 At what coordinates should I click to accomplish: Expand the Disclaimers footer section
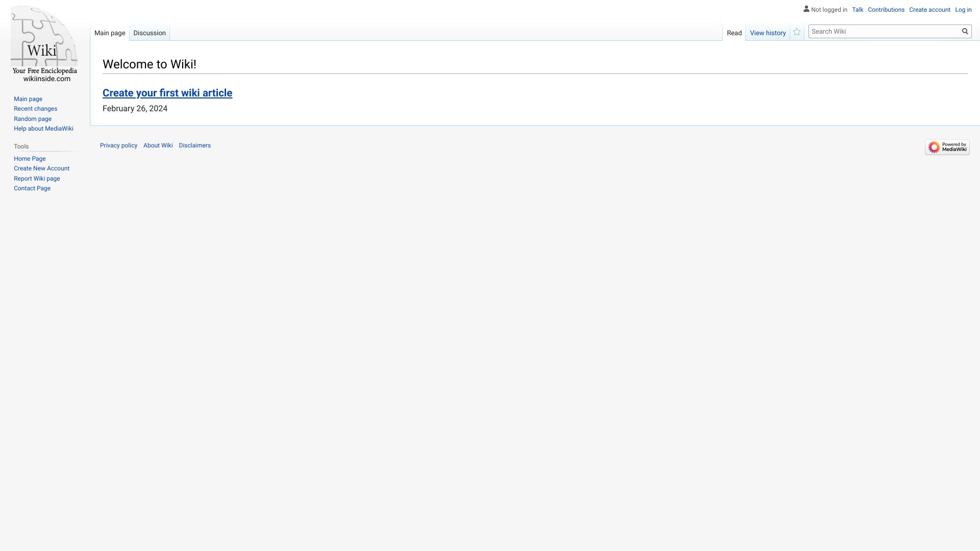(x=194, y=145)
